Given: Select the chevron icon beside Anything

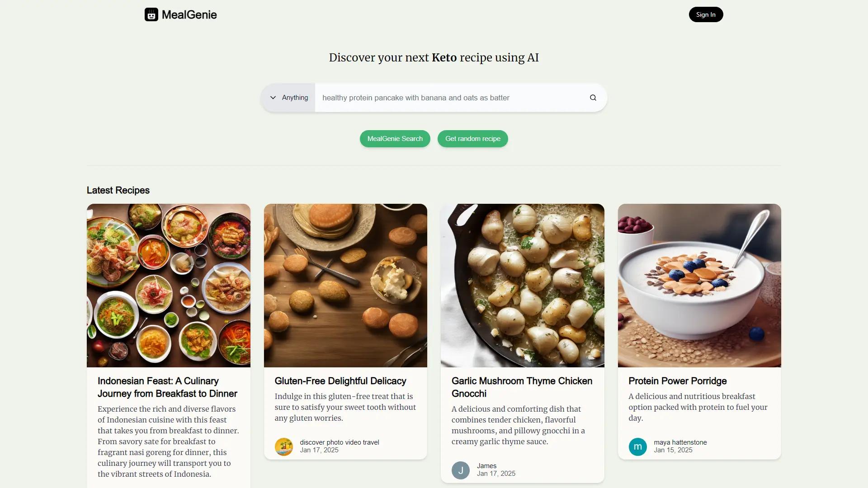Looking at the screenshot, I should pyautogui.click(x=273, y=97).
